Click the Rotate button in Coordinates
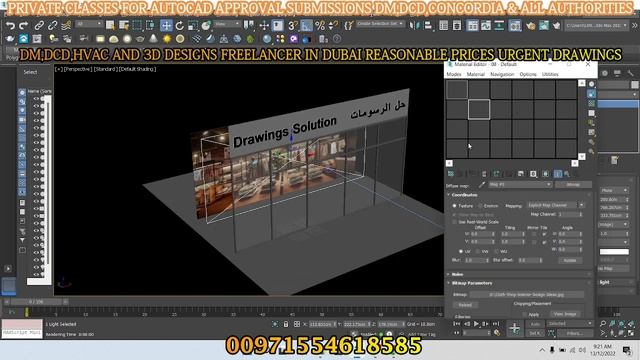The image size is (640, 360). point(570,260)
